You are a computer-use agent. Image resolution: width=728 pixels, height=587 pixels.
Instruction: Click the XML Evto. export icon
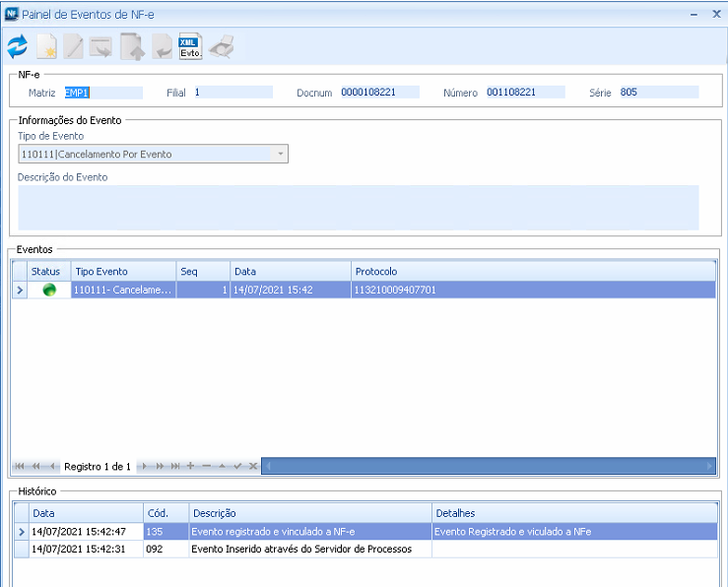pyautogui.click(x=190, y=46)
